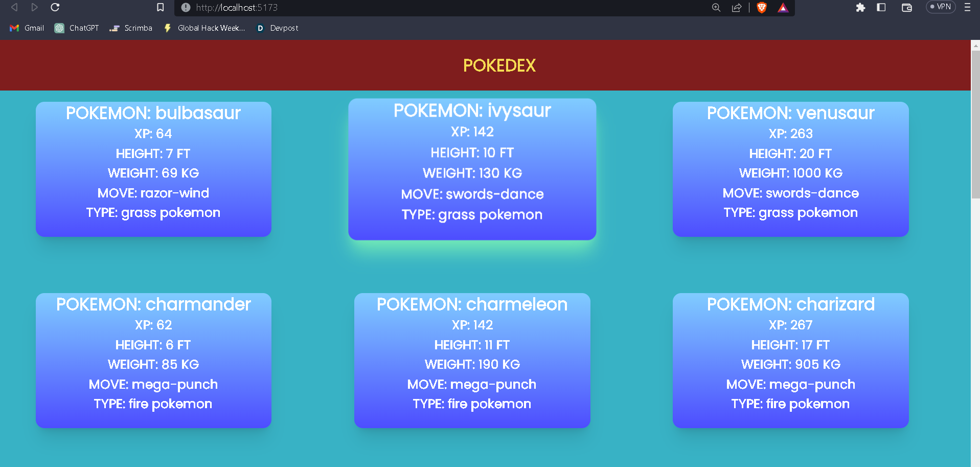Reload the localhost page
The image size is (980, 467).
[55, 7]
